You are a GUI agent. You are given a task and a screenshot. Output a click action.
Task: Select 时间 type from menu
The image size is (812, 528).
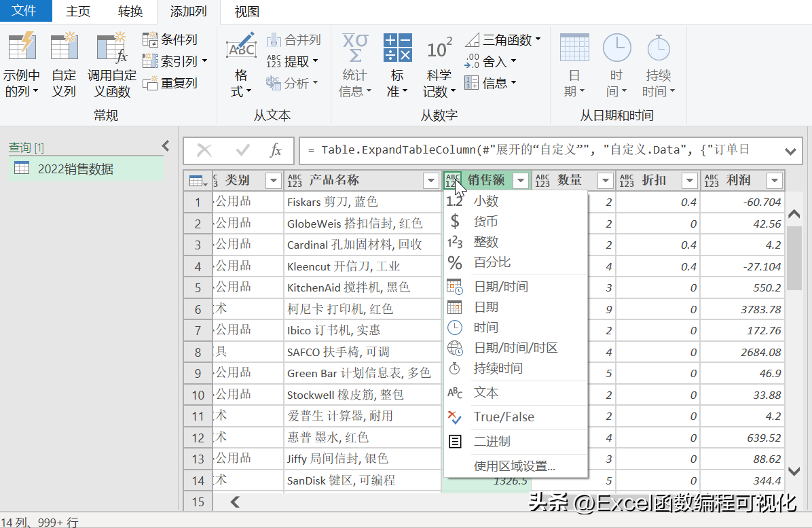(x=516, y=328)
